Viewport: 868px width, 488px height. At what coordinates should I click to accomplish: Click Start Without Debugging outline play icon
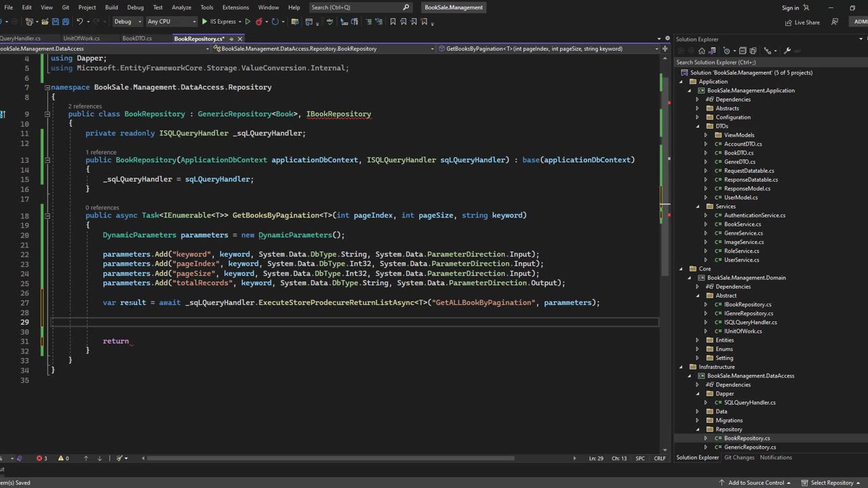click(248, 22)
